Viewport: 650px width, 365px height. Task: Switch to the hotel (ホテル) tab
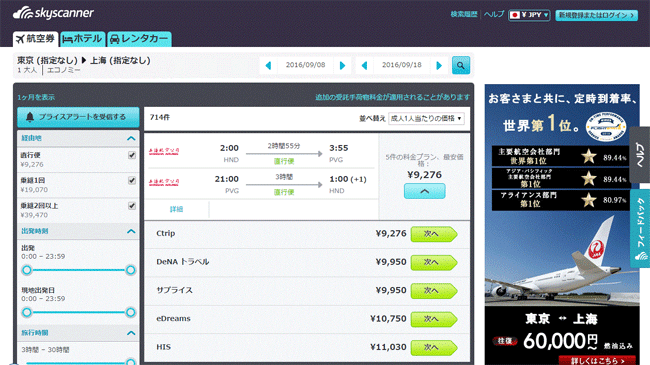pyautogui.click(x=82, y=39)
